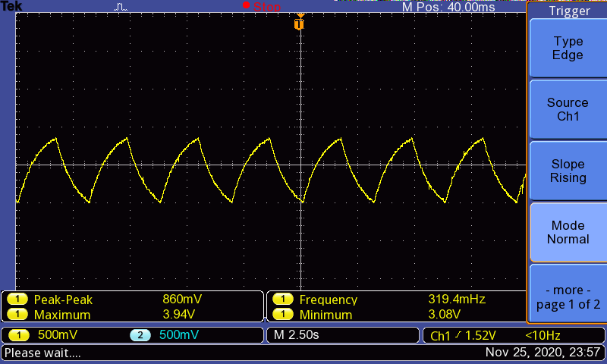Open the Trigger Type Edge menu button
The height and width of the screenshot is (364, 607).
(568, 48)
